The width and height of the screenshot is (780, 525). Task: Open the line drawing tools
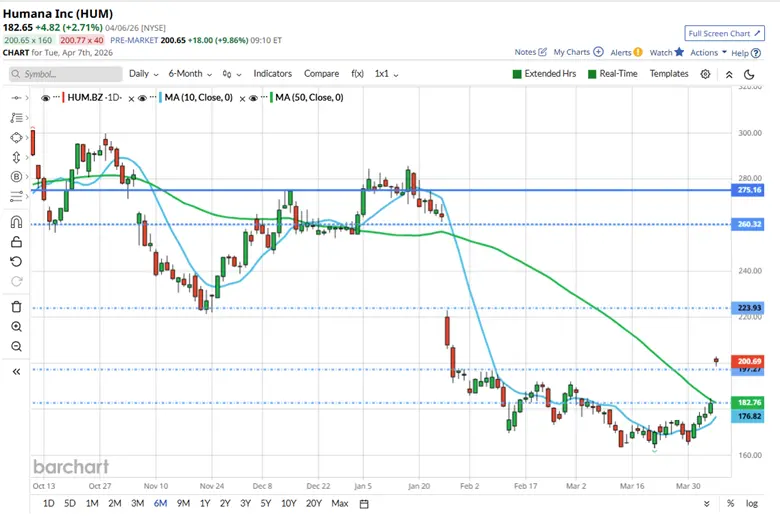pos(16,118)
